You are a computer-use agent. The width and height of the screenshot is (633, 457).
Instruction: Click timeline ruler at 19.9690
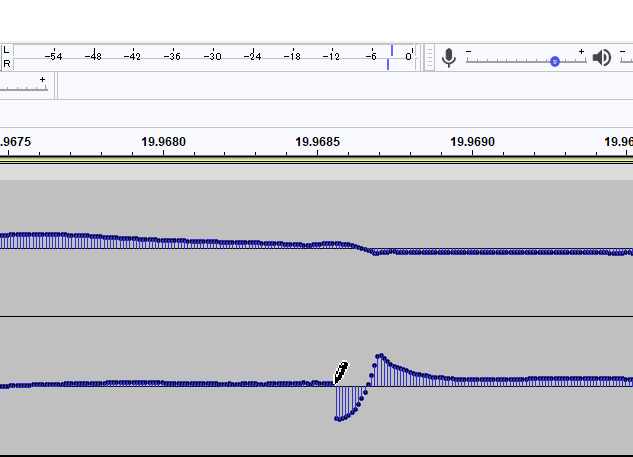(x=472, y=142)
